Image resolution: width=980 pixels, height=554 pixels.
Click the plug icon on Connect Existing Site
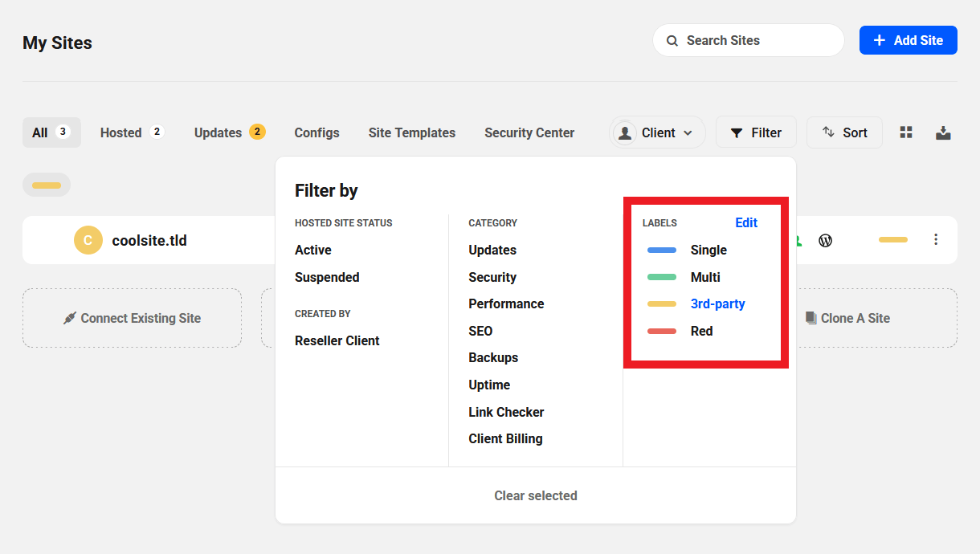pyautogui.click(x=70, y=318)
